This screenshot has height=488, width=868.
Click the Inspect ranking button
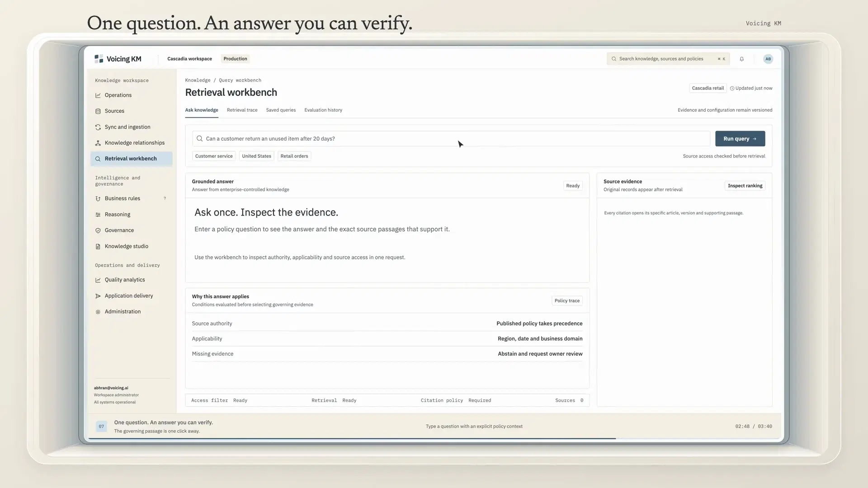point(745,186)
